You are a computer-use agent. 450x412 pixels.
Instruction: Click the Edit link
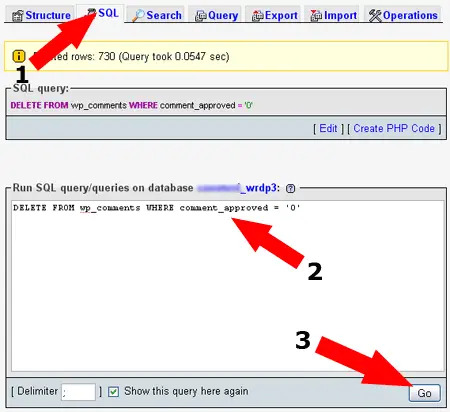coord(328,128)
